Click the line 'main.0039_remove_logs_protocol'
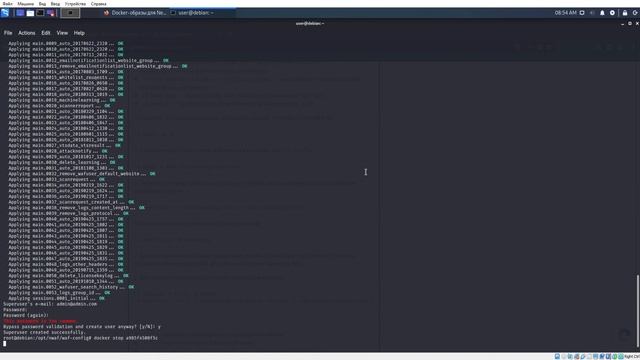 coord(69,213)
